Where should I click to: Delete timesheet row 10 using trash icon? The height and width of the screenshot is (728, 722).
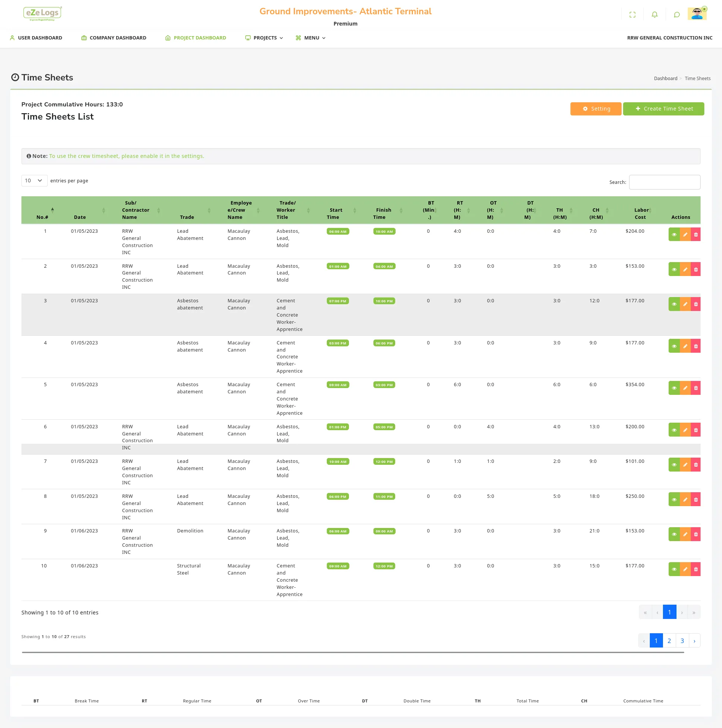pos(696,569)
